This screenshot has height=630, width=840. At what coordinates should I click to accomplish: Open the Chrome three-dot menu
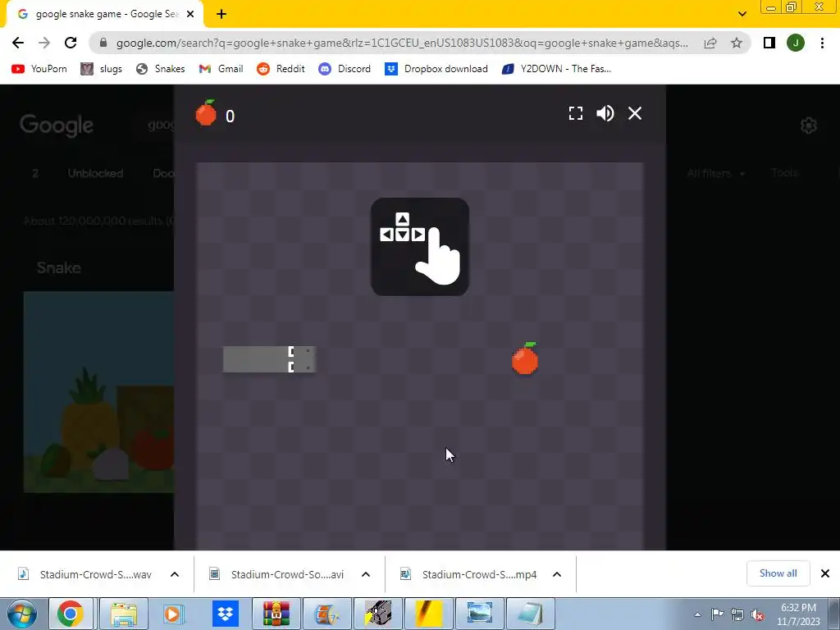[822, 43]
